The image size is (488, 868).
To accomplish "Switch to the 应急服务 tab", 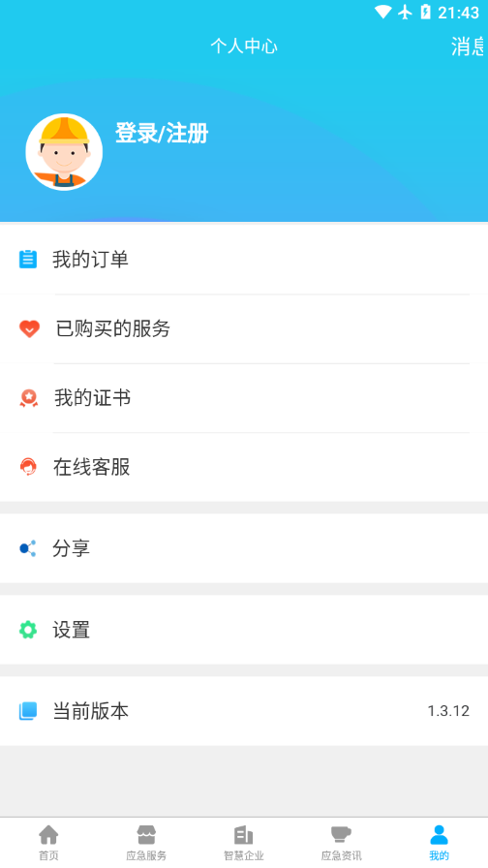I will coord(146,843).
